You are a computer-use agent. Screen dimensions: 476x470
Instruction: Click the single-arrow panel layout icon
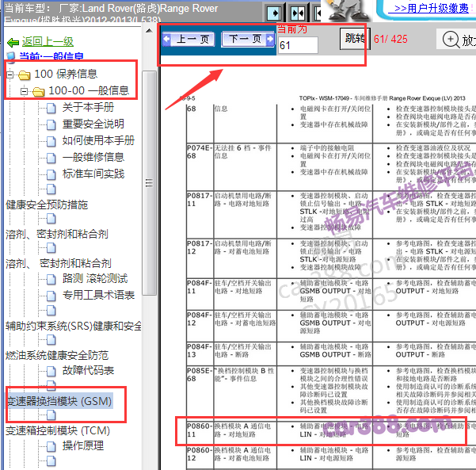point(274,13)
